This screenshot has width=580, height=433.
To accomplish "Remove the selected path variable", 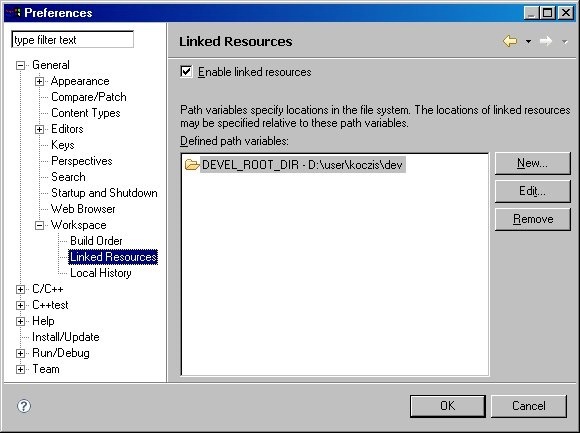I will (533, 219).
